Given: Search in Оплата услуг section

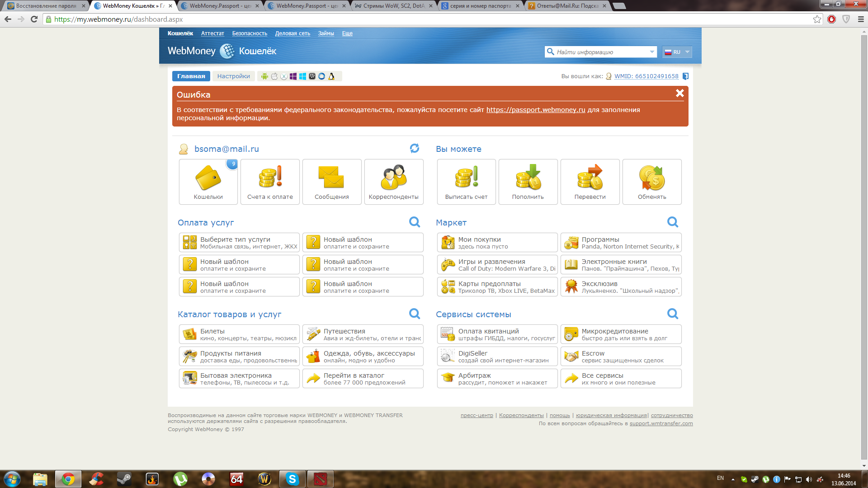Looking at the screenshot, I should pyautogui.click(x=415, y=222).
